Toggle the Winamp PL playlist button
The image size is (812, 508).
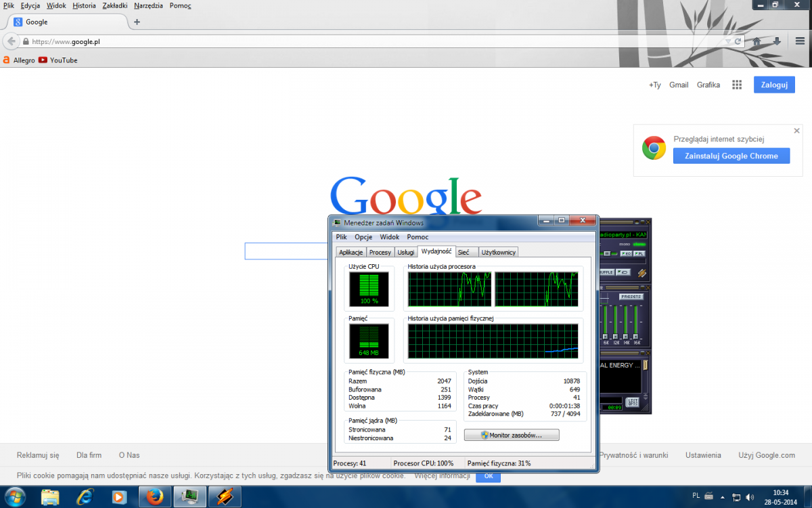coord(639,253)
